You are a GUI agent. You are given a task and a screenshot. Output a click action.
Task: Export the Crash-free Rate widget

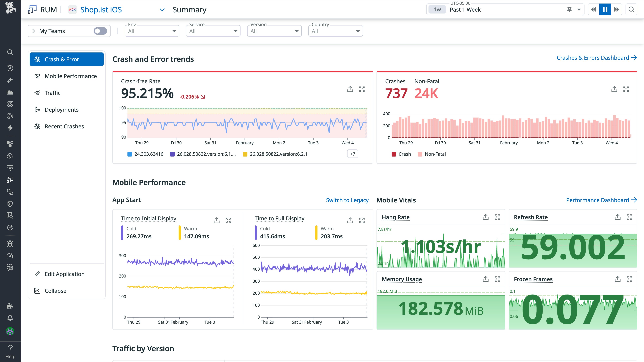(350, 89)
